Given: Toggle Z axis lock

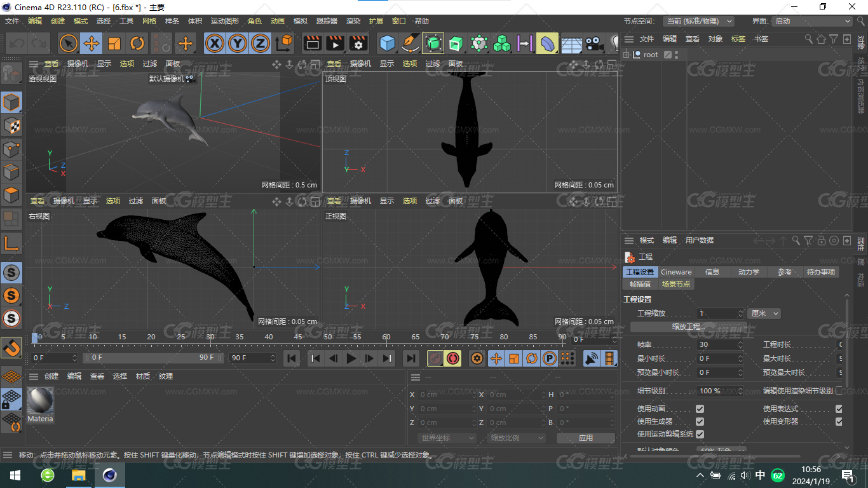Looking at the screenshot, I should click(261, 43).
